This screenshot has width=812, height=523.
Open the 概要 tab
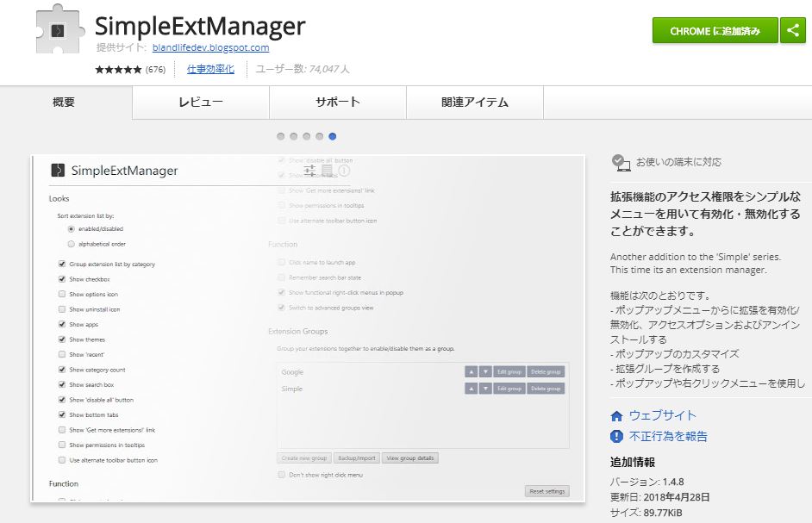(x=66, y=103)
